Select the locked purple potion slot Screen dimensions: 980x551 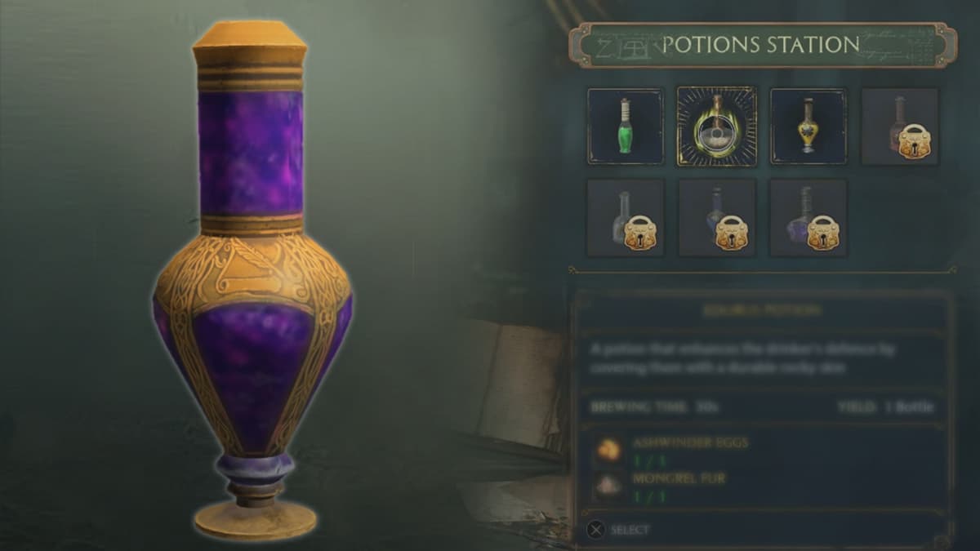[x=808, y=218]
